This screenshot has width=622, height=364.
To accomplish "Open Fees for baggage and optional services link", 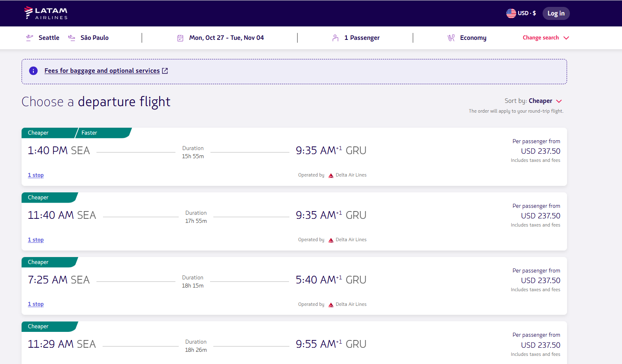I will click(x=102, y=71).
